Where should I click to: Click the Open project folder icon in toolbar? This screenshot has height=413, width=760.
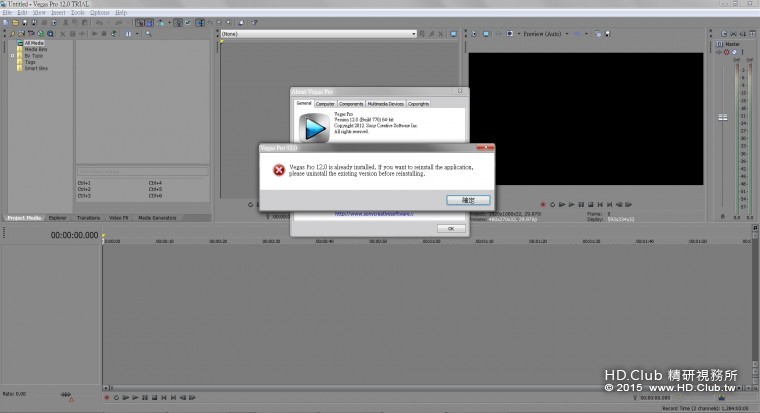pos(17,22)
